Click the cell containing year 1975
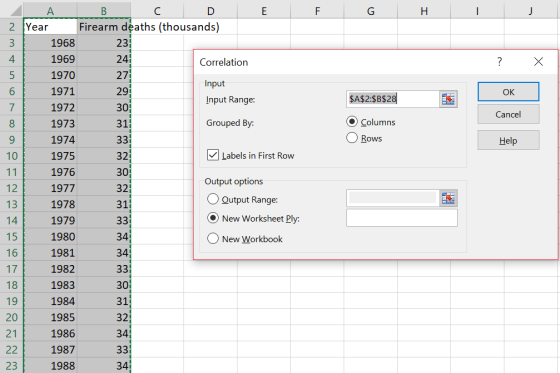The width and height of the screenshot is (560, 373). click(50, 156)
